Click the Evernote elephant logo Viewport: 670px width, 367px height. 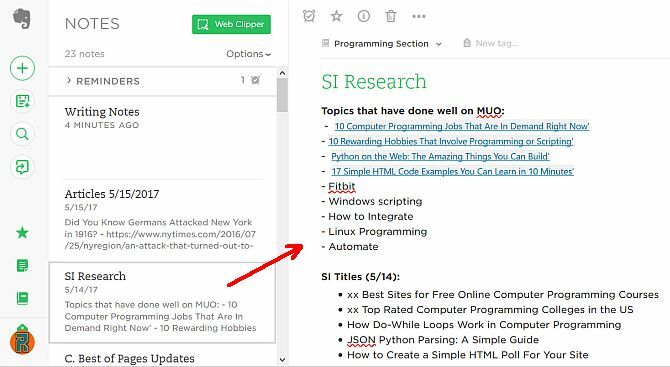[x=22, y=18]
